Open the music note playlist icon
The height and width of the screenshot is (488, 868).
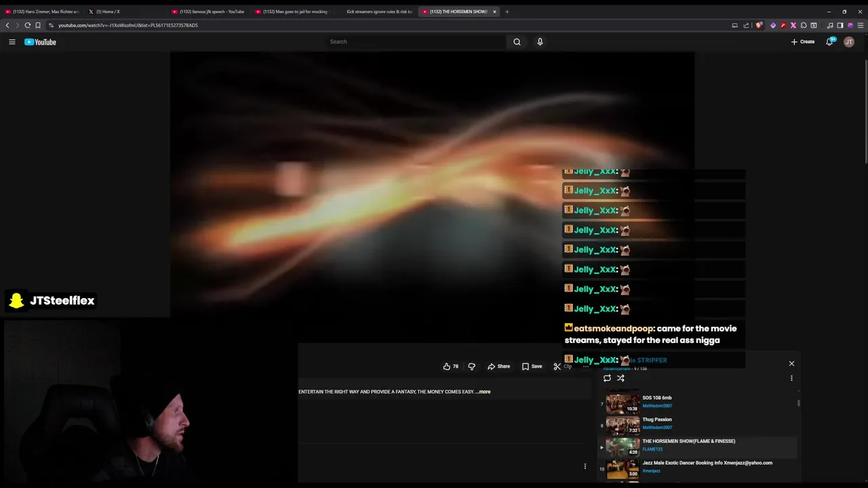830,25
